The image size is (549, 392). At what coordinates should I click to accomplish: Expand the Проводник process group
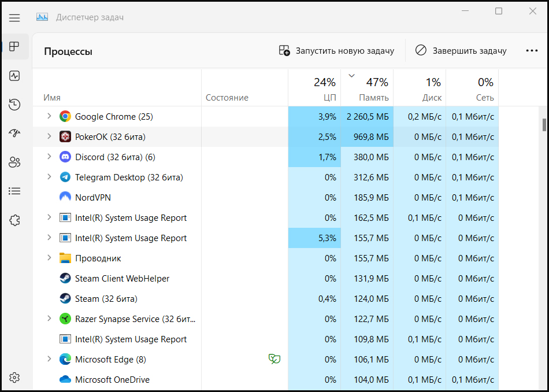(x=49, y=258)
